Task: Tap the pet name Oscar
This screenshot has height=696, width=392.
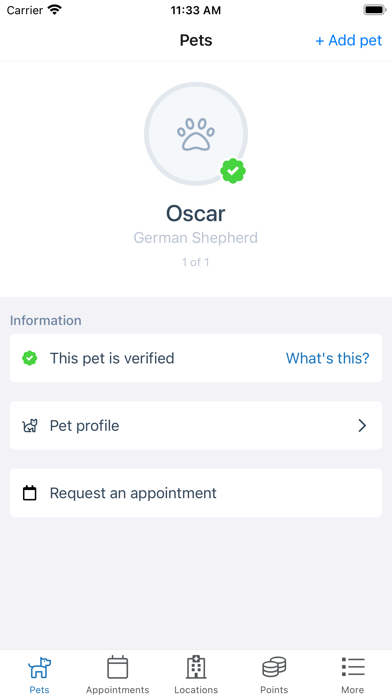Action: [196, 214]
